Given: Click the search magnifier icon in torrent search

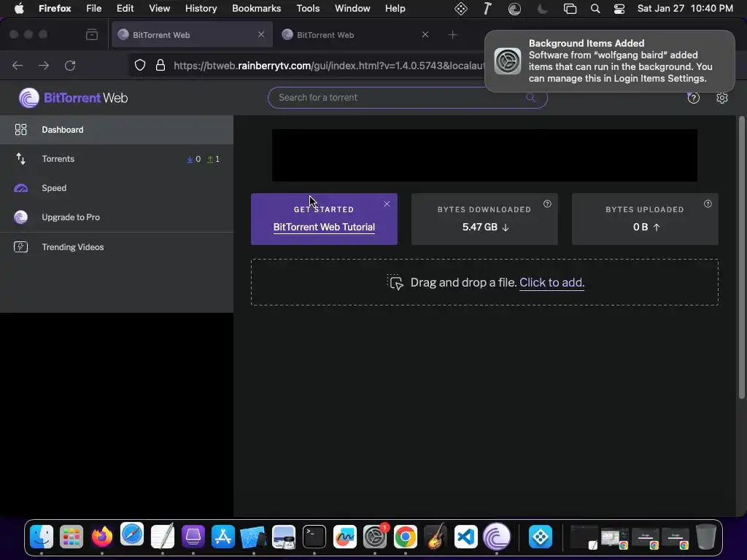Looking at the screenshot, I should click(530, 98).
